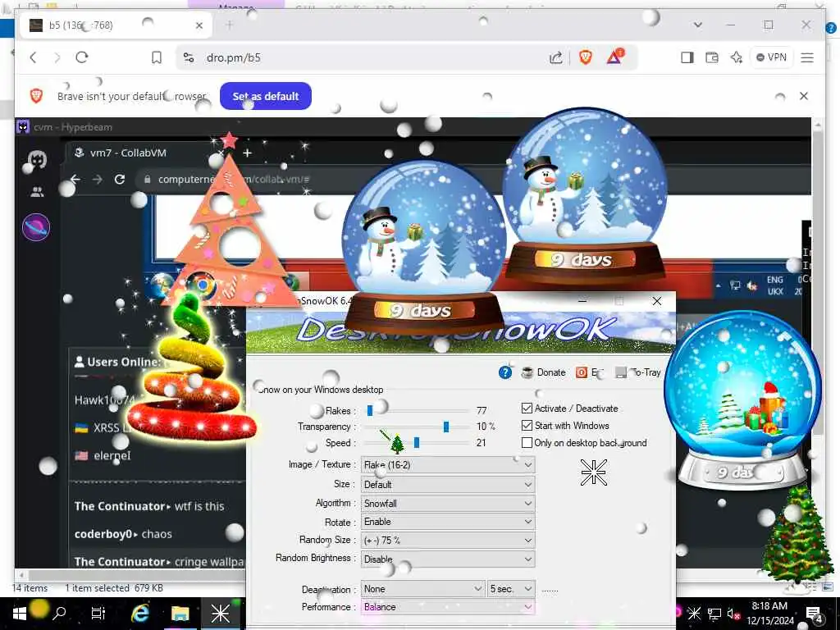Adjust the Speed slider
The image size is (840, 630).
pos(416,442)
